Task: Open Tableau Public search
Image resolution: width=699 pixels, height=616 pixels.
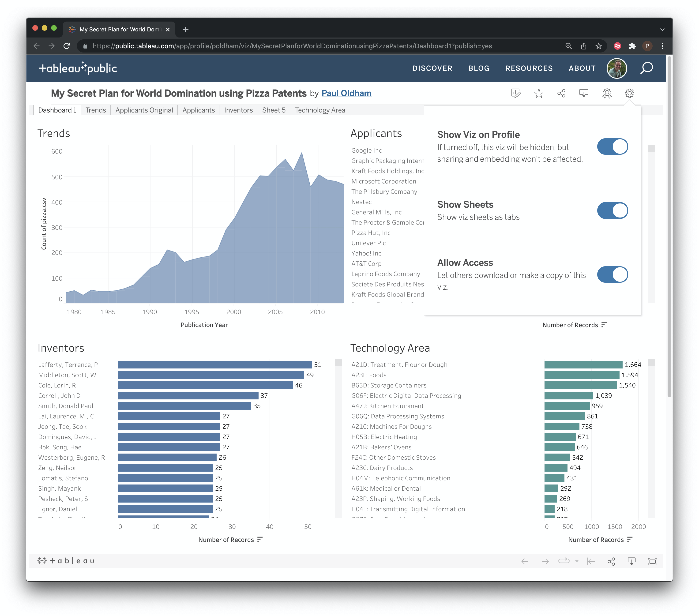Action: 647,68
